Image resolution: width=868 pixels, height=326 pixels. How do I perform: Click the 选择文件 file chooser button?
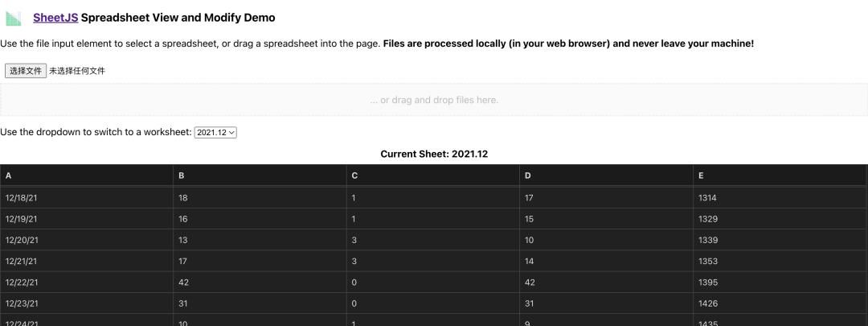point(26,71)
